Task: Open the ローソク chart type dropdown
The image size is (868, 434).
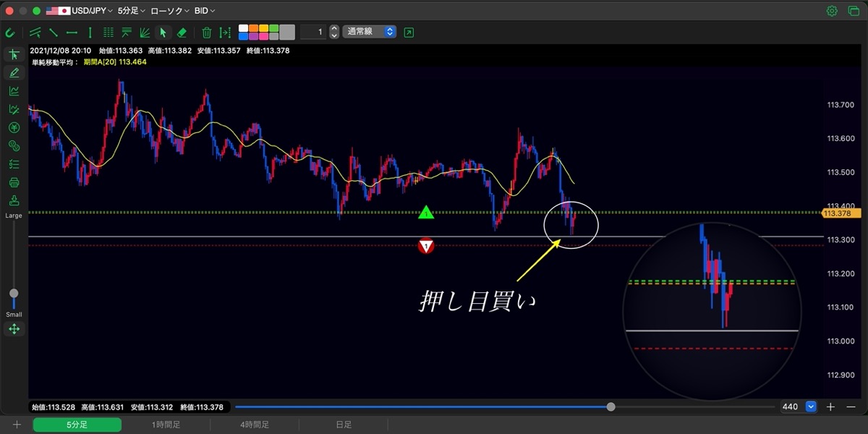Action: [170, 11]
